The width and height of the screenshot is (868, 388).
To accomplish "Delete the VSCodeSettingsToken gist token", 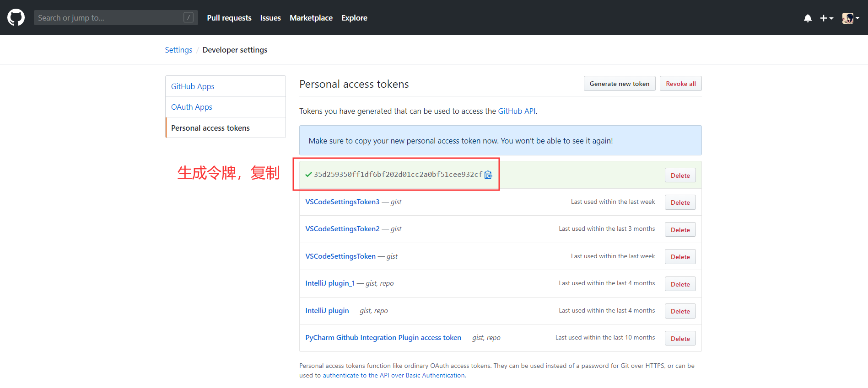I will pos(680,257).
